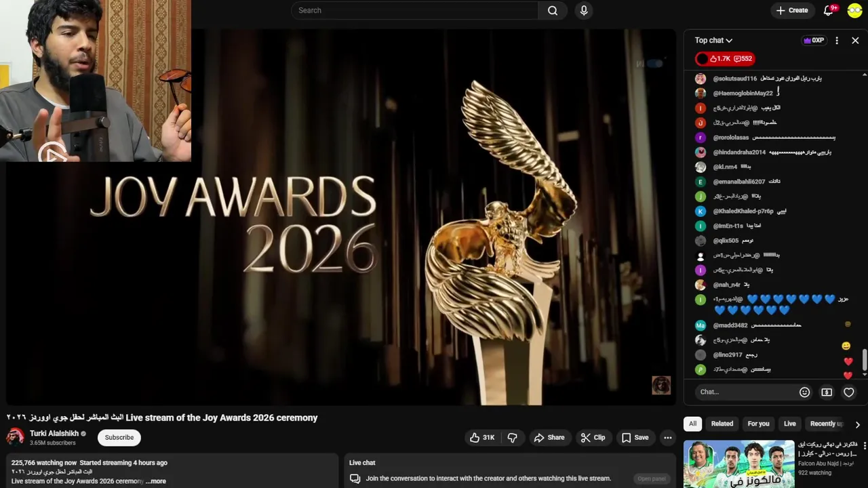This screenshot has width=868, height=488.
Task: Open the notifications bell
Action: [x=828, y=10]
